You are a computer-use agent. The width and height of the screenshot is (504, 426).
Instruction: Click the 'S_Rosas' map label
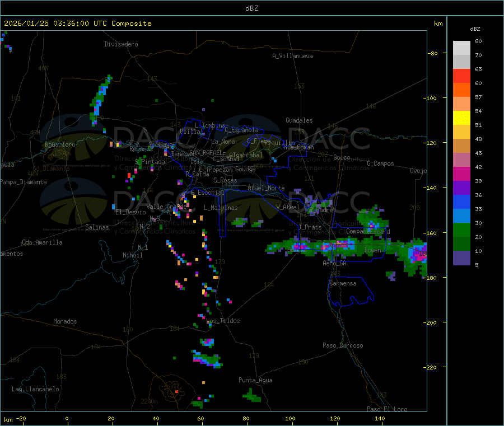coord(225,180)
